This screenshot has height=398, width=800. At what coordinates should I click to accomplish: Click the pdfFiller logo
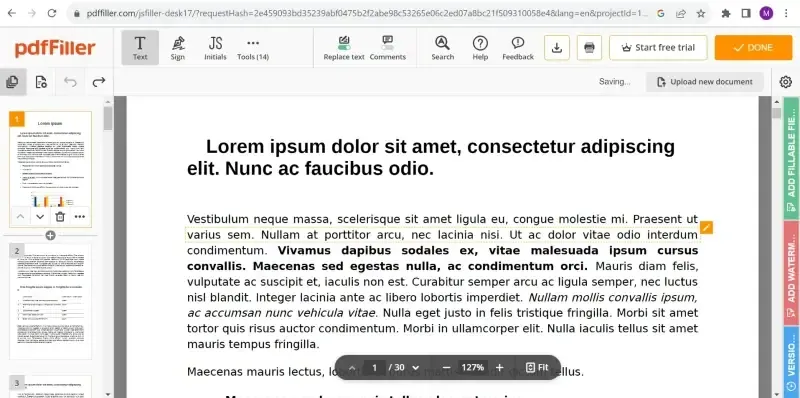tap(55, 48)
